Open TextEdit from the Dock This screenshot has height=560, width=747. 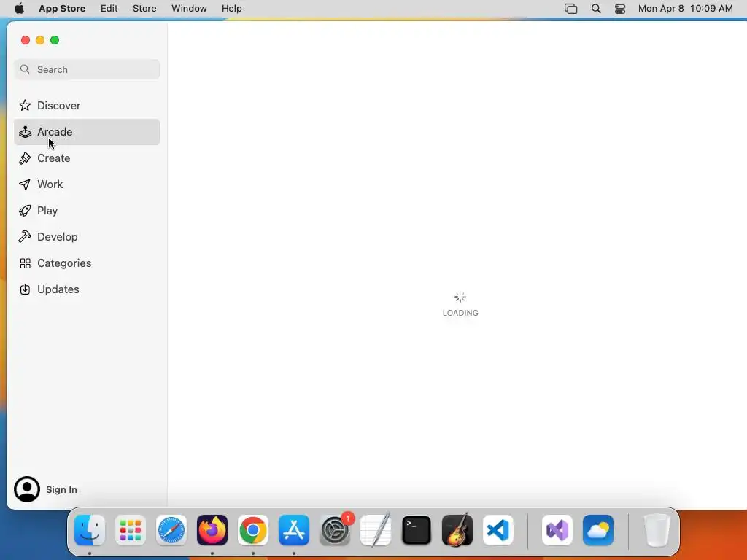376,530
